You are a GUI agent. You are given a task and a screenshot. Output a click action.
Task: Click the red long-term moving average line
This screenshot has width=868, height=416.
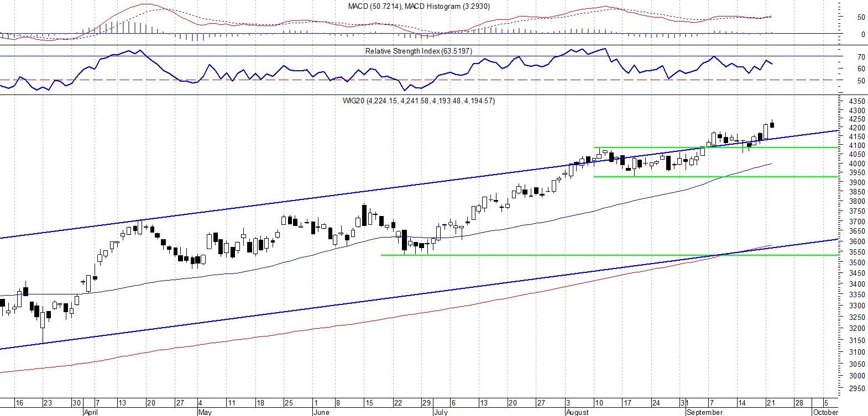pos(387,319)
